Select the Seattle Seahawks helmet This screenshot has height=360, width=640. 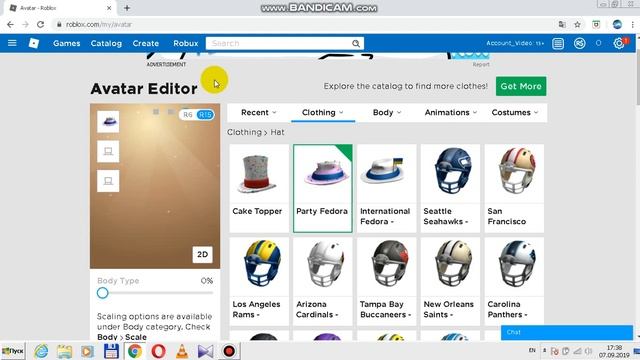click(x=450, y=188)
